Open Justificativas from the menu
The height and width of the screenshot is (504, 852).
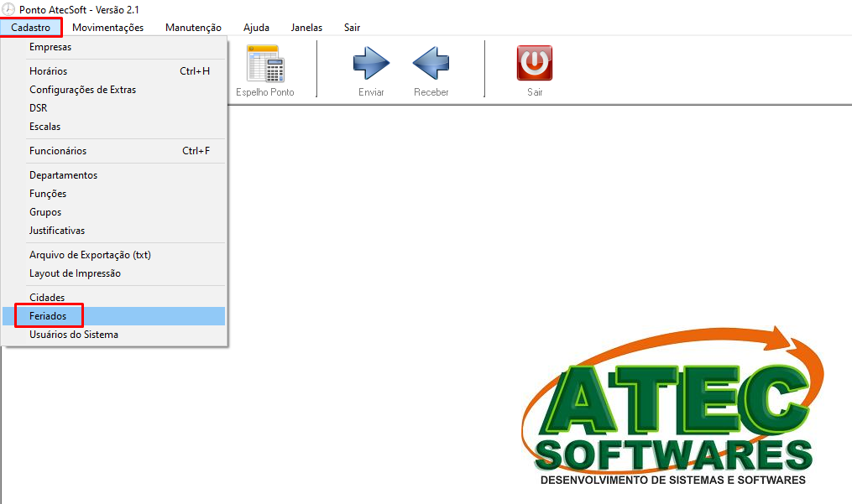113,231
